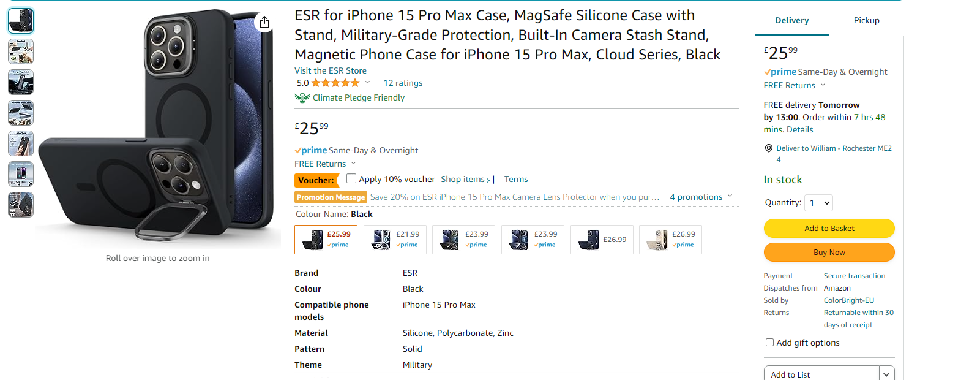The width and height of the screenshot is (980, 380).
Task: Expand FREE Returns details under price
Action: [325, 164]
